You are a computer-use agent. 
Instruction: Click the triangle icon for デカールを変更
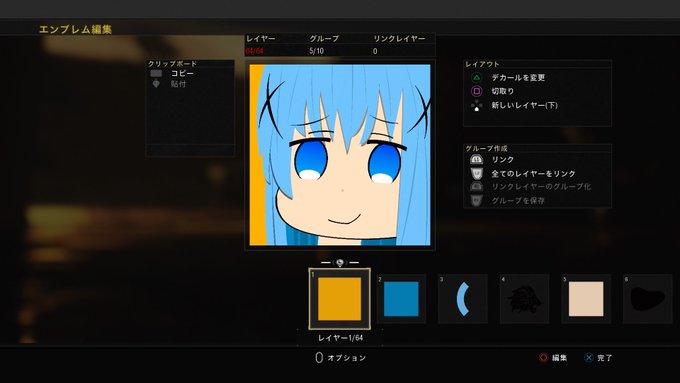click(x=476, y=78)
